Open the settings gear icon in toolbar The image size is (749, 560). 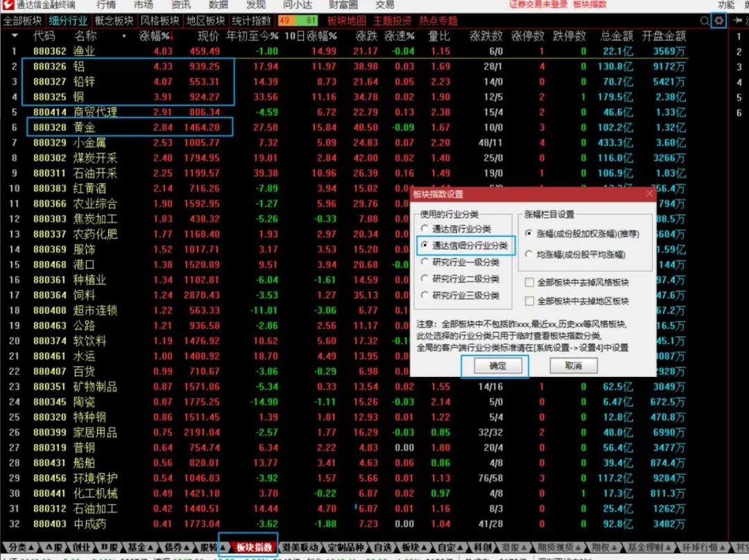click(719, 21)
